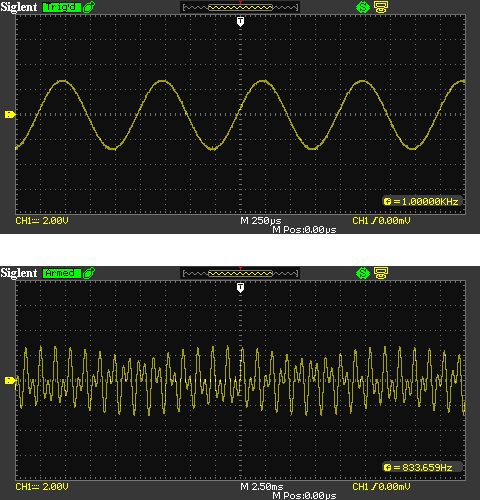Select the top trigger position T marker
Screen dimensions: 480x500
pyautogui.click(x=240, y=22)
